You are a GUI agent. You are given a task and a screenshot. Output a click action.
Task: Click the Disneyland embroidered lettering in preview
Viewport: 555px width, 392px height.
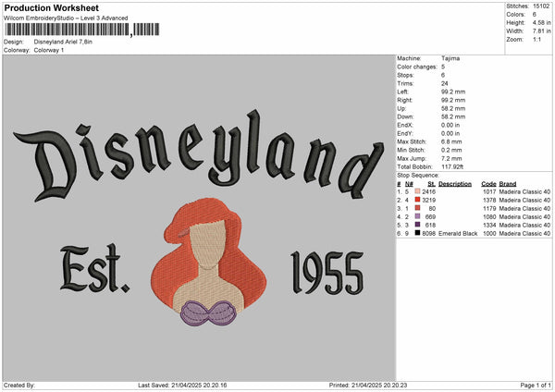[198, 155]
